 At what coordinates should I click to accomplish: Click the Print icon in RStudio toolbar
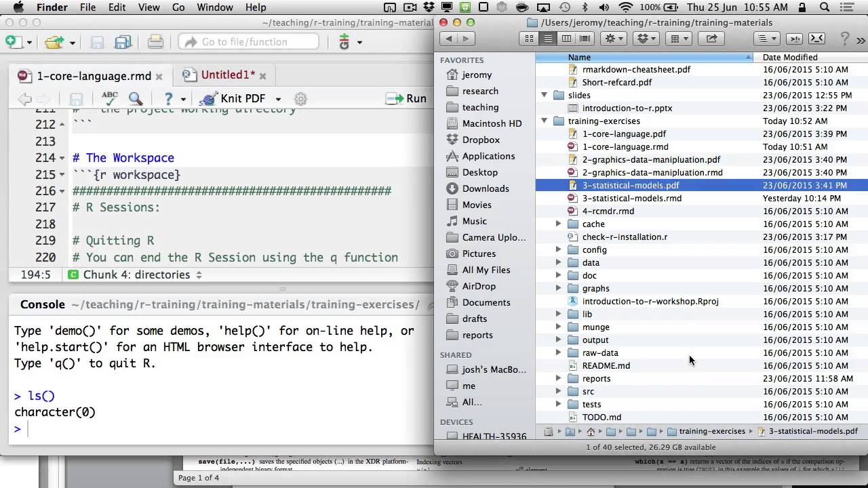[155, 42]
